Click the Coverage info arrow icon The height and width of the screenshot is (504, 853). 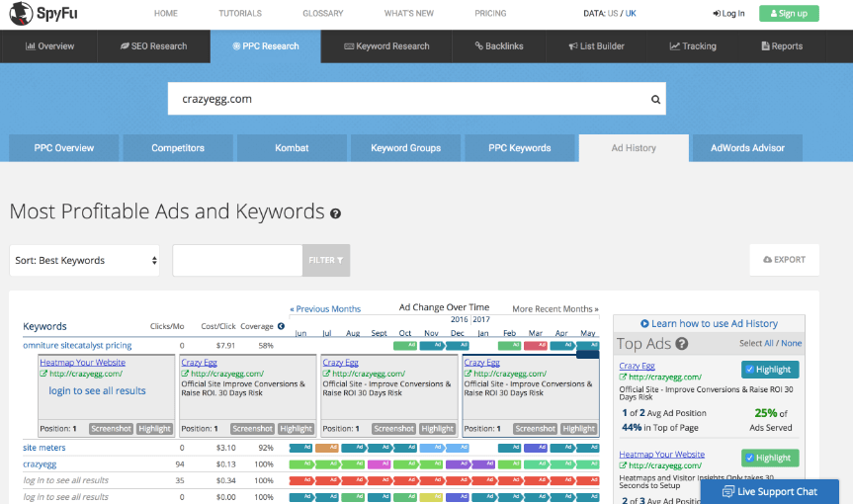(x=281, y=326)
